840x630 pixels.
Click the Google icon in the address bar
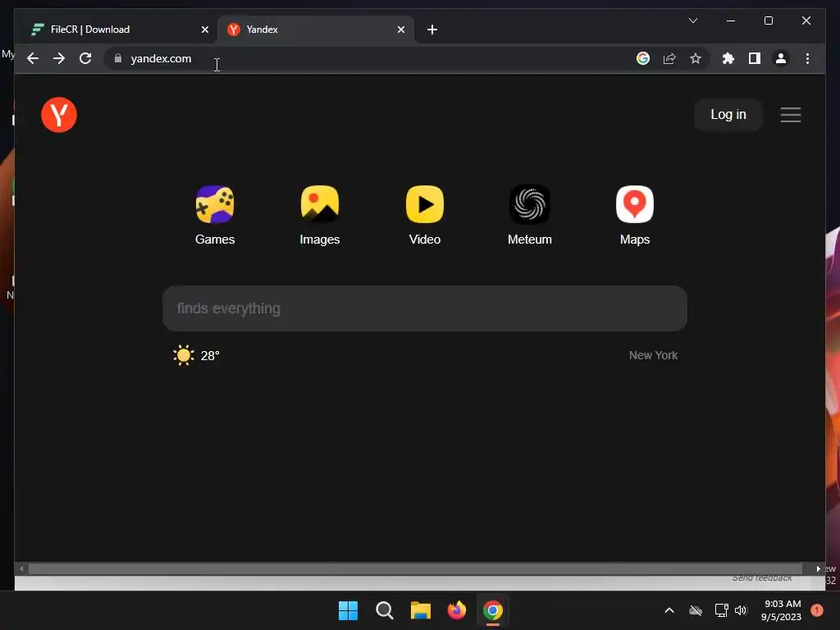point(643,58)
